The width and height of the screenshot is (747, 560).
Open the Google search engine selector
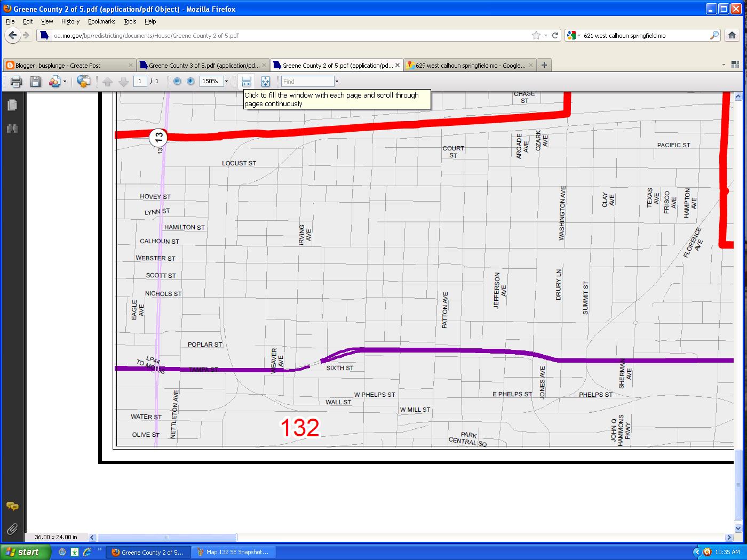[574, 36]
